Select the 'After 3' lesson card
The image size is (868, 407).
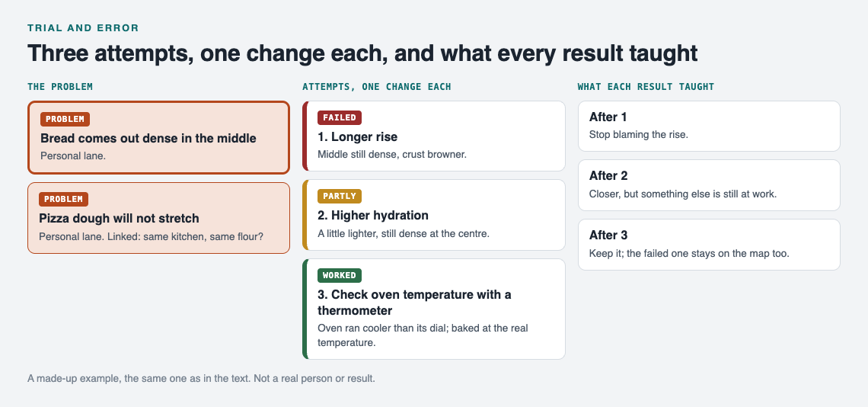tap(709, 245)
